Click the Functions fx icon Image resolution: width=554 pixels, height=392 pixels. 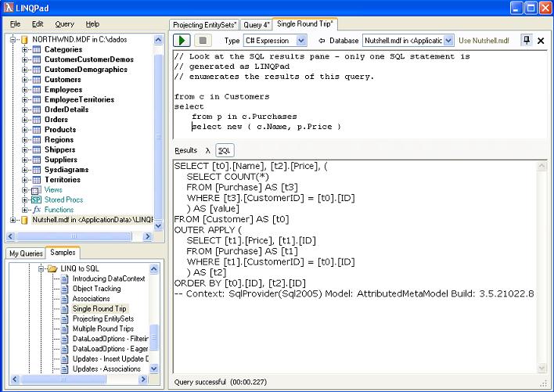click(37, 210)
